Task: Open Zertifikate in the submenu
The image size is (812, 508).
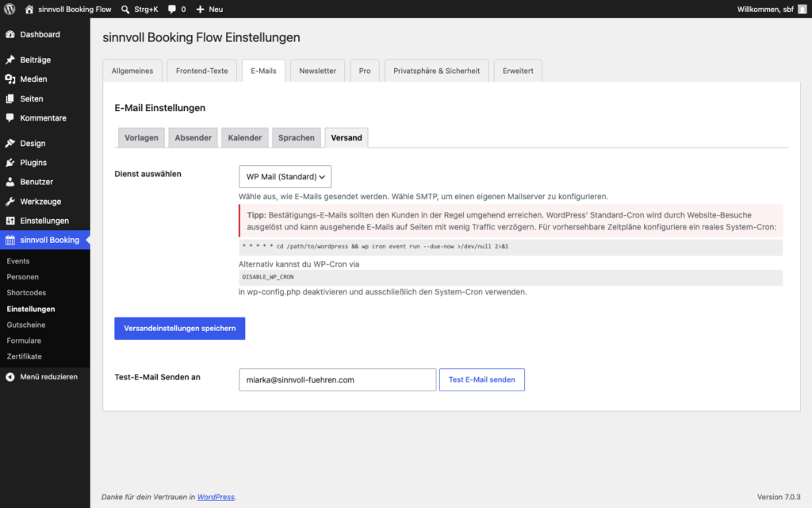Action: (x=25, y=356)
